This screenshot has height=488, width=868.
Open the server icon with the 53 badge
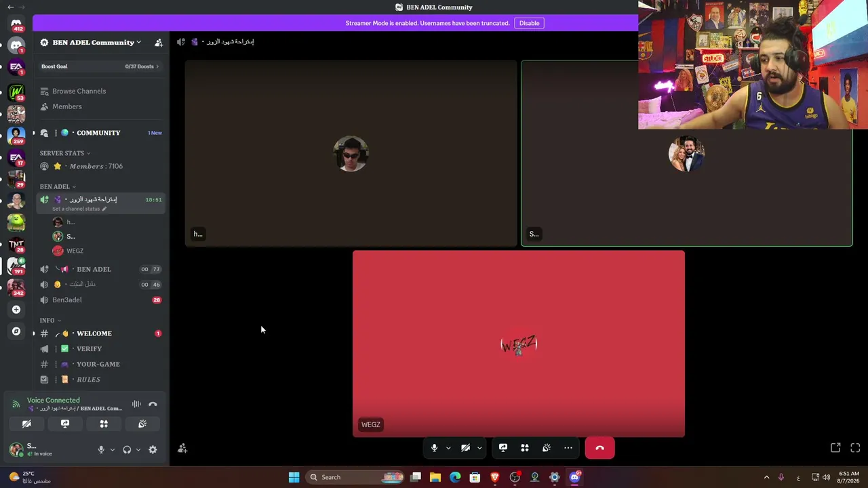(x=16, y=91)
